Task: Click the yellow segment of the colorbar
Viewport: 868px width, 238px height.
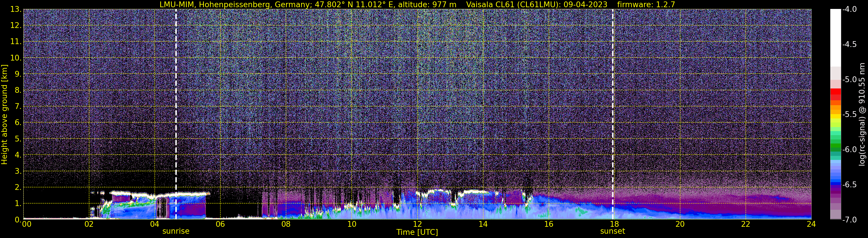Action: point(836,117)
